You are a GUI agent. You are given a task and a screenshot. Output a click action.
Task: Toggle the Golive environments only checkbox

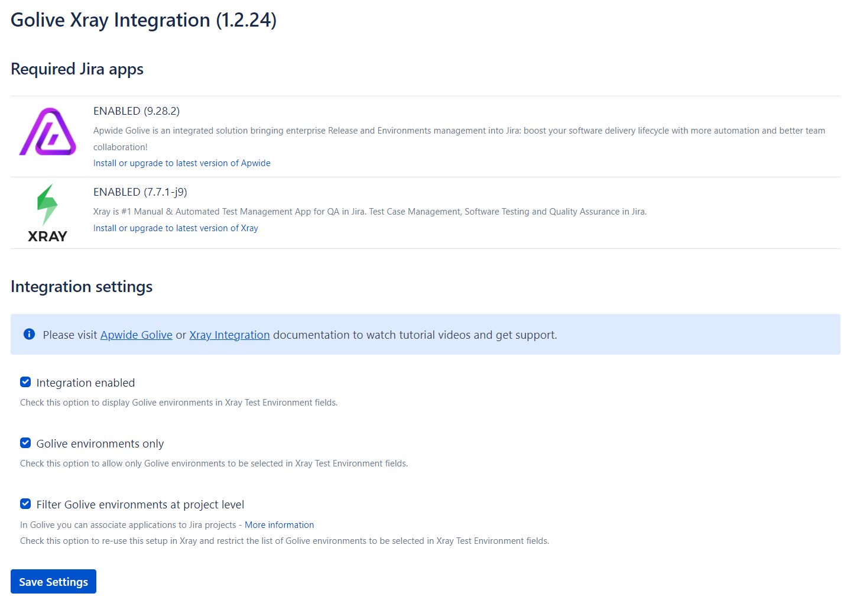pyautogui.click(x=25, y=443)
